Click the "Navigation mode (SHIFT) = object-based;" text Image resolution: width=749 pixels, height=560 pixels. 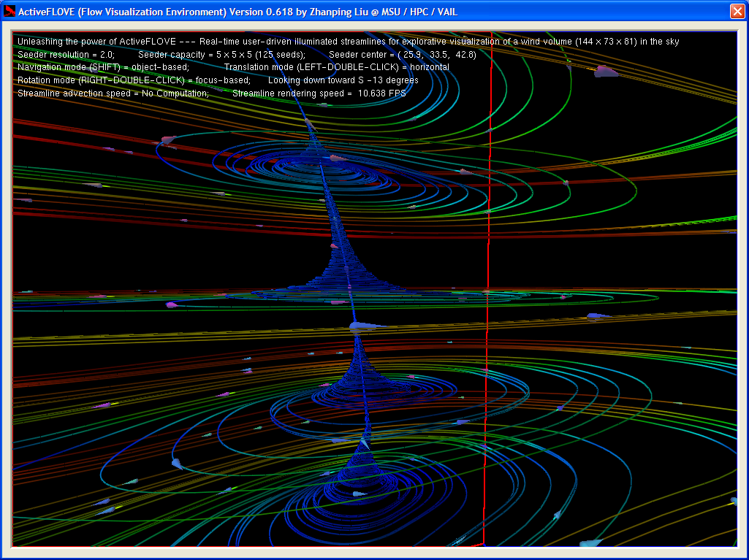(x=104, y=67)
